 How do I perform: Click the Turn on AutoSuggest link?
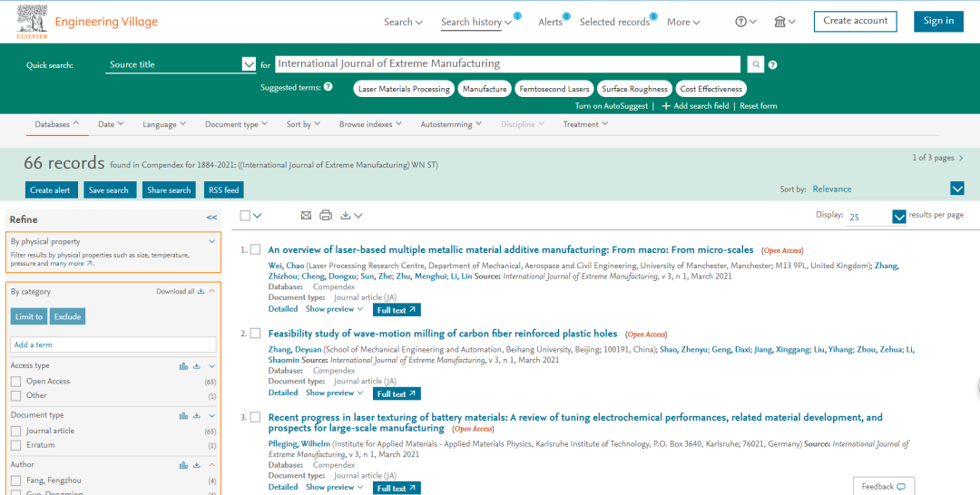click(612, 106)
